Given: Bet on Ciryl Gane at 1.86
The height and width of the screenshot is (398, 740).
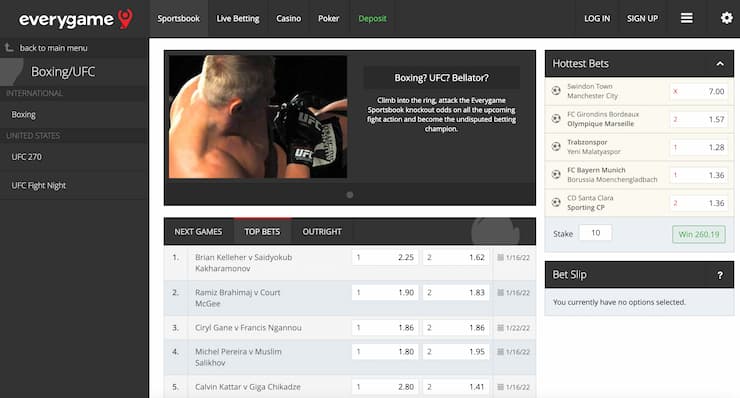Looking at the screenshot, I should point(385,328).
